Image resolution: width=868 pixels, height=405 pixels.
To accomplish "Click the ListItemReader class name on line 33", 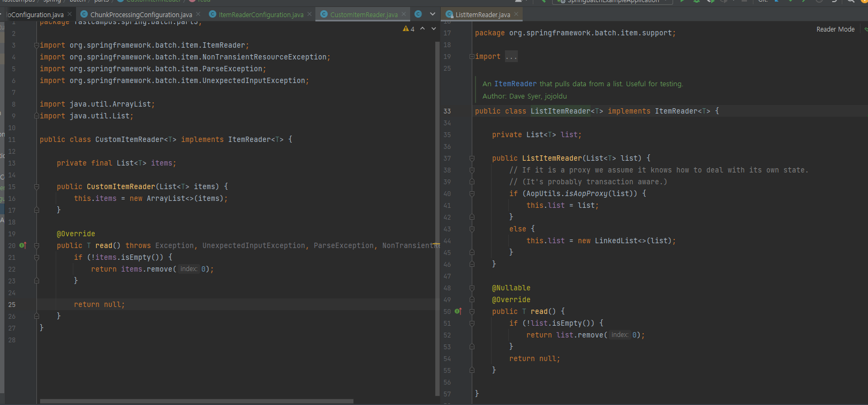I will (560, 111).
